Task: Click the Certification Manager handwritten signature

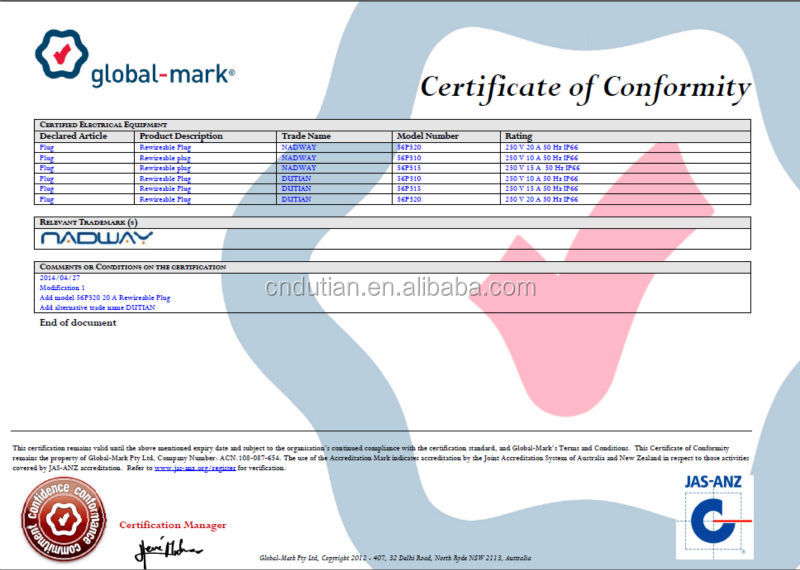Action: tap(168, 552)
